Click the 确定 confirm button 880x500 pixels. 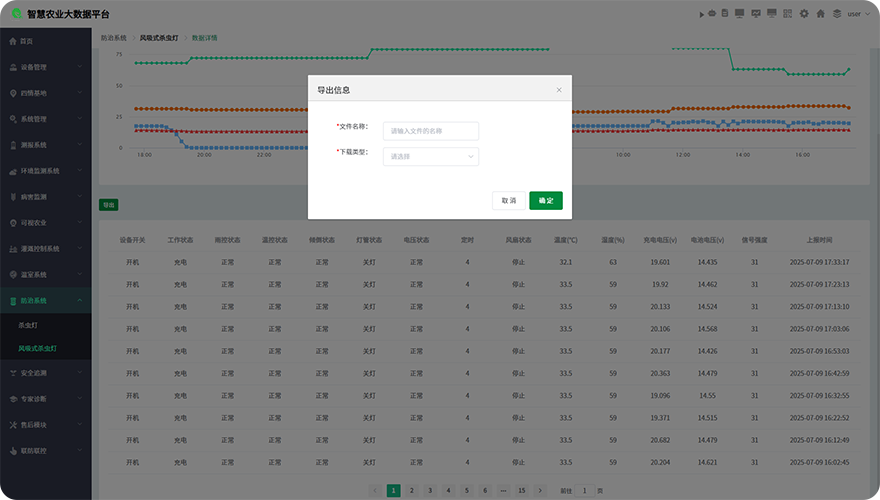(546, 200)
